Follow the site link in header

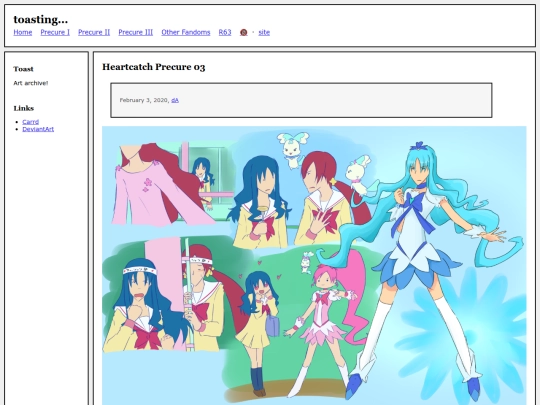264,32
